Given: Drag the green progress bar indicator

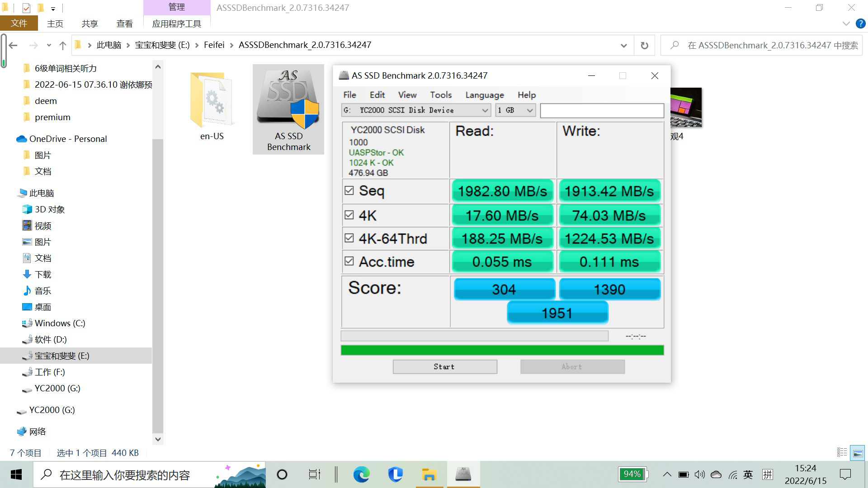Looking at the screenshot, I should pyautogui.click(x=502, y=350).
